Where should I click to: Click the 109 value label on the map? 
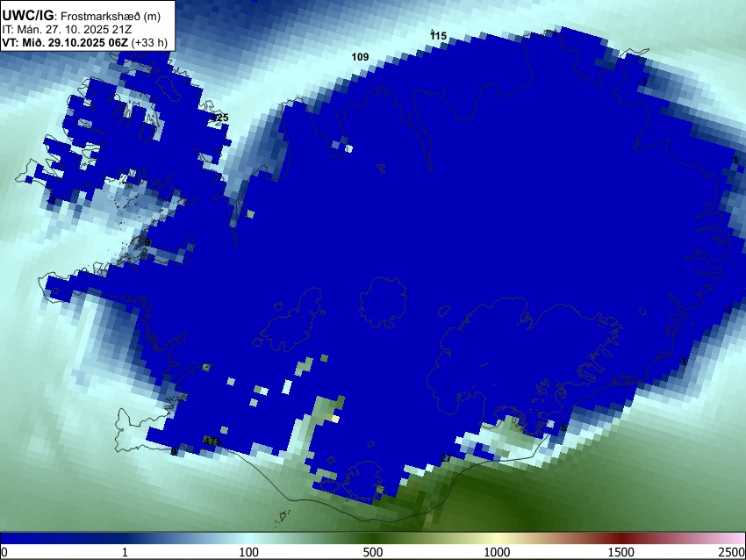click(360, 57)
